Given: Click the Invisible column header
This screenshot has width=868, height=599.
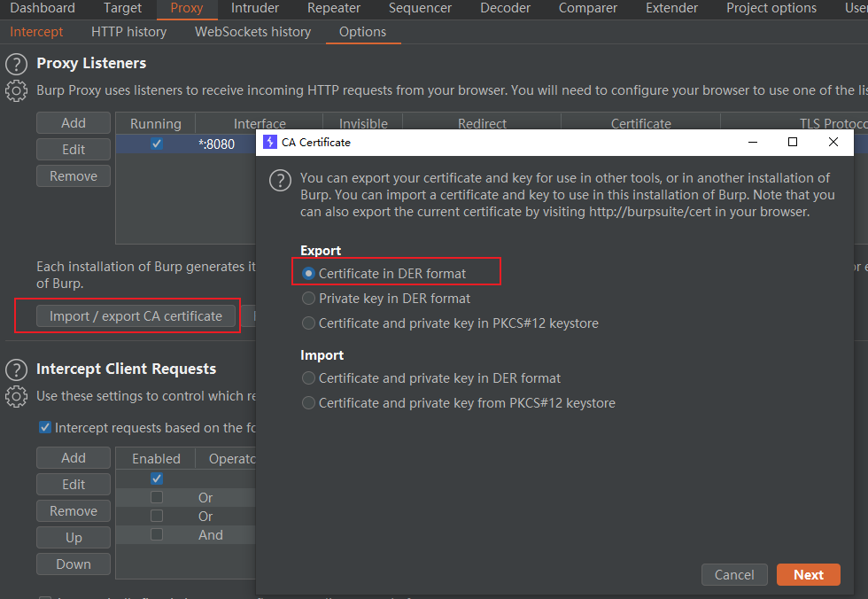Looking at the screenshot, I should coord(363,123).
